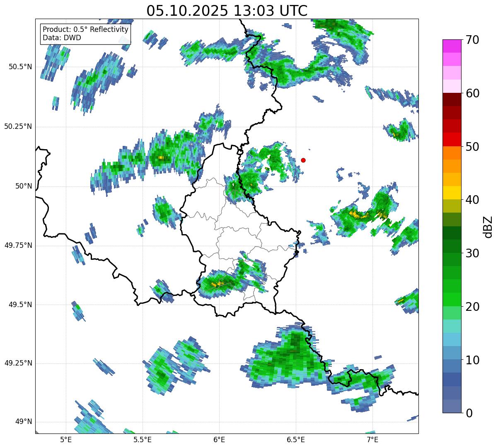Screen dimensions: 498x448
Task: Click the 5.5°E longitude label
Action: tap(143, 439)
